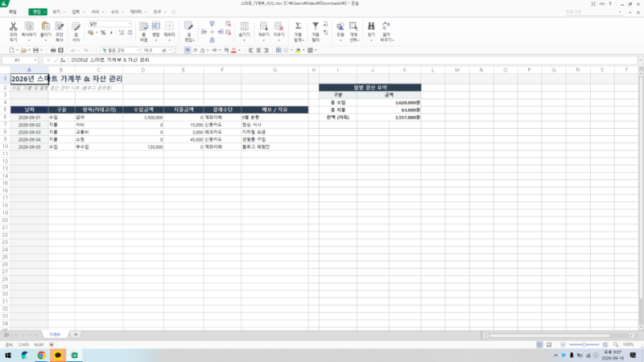Apply percent style with the % icon
The image size is (644, 362).
pos(103,32)
